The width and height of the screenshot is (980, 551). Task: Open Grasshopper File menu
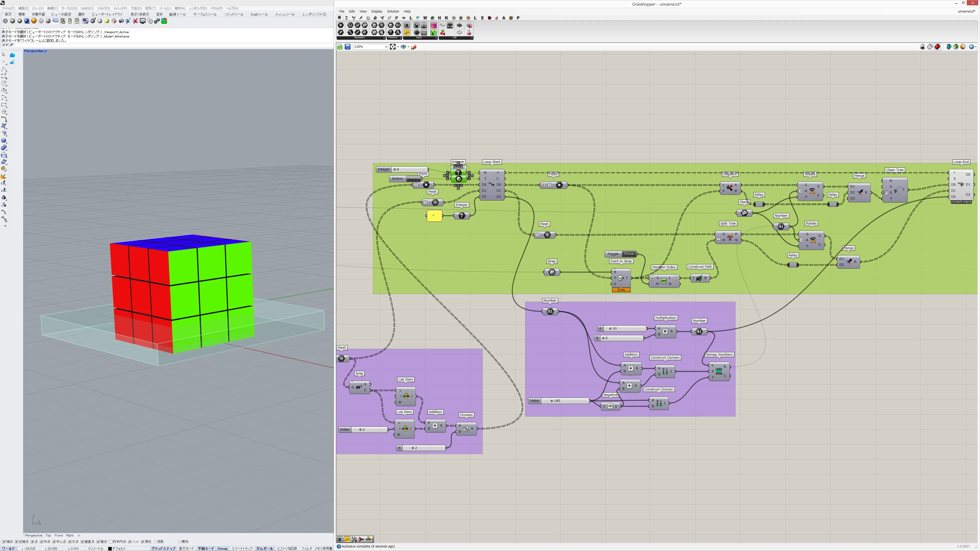[342, 11]
